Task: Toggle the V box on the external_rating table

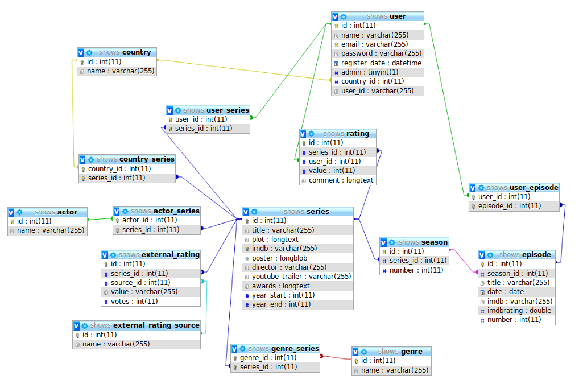Action: pyautogui.click(x=105, y=255)
